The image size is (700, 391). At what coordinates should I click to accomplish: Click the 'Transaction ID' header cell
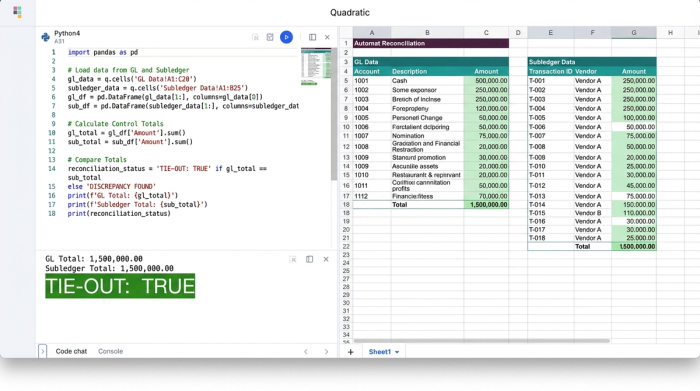[x=550, y=71]
